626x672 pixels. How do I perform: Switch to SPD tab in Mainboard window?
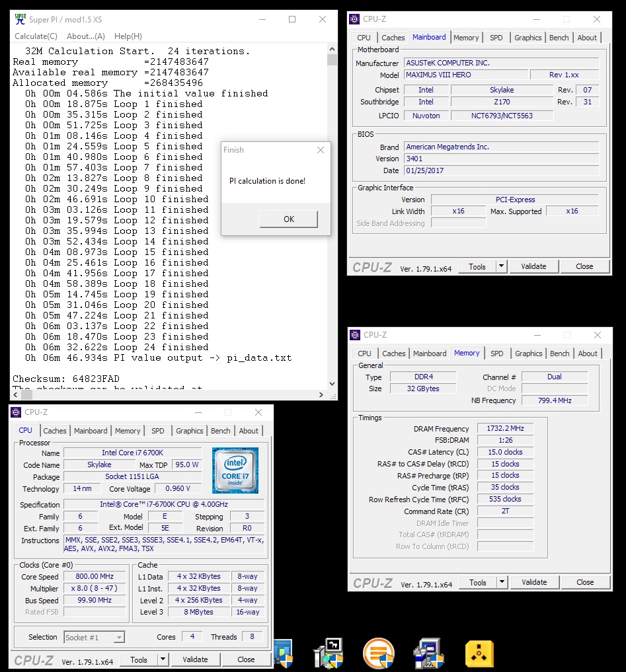coord(496,38)
